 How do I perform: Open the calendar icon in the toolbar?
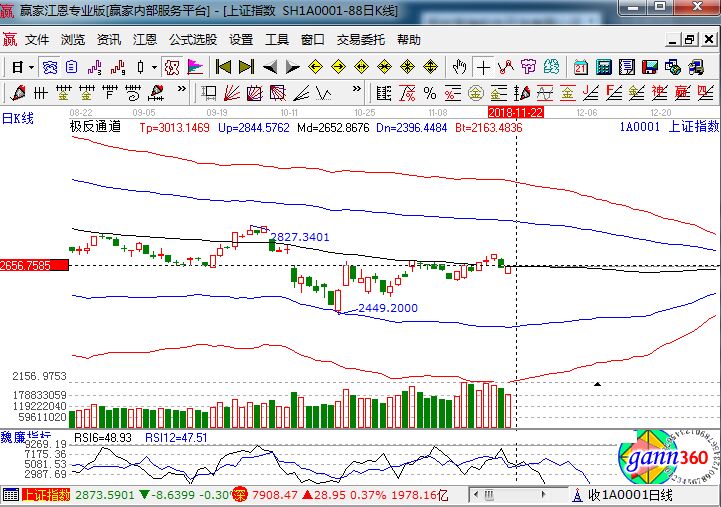581,67
